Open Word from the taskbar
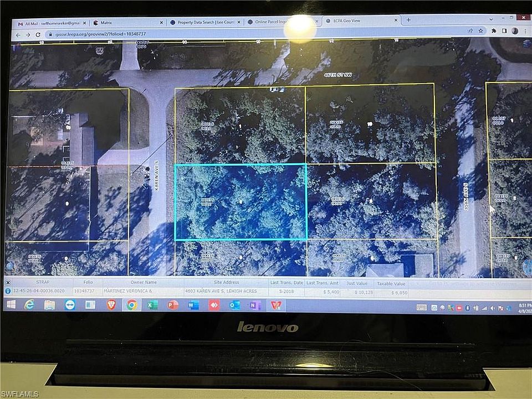Image resolution: width=532 pixels, height=399 pixels. 193,305
